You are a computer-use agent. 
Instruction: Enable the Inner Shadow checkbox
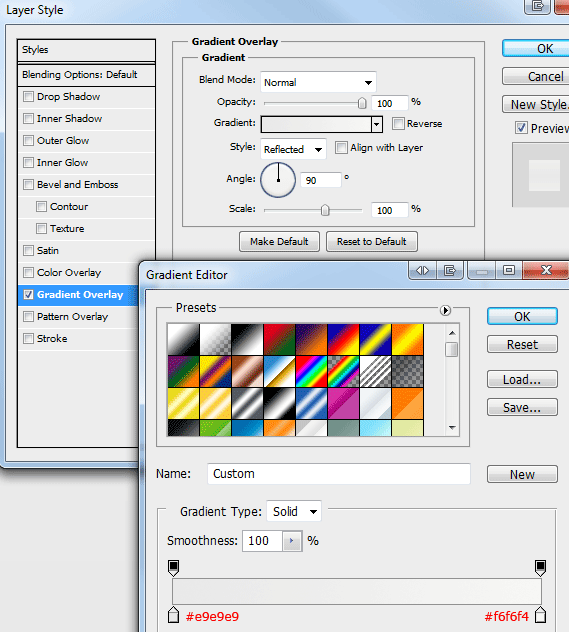[x=28, y=118]
